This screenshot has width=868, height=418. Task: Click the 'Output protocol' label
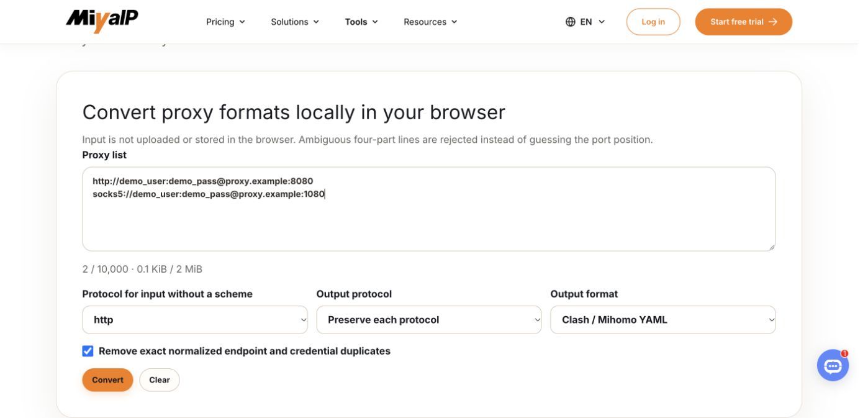[x=354, y=294]
